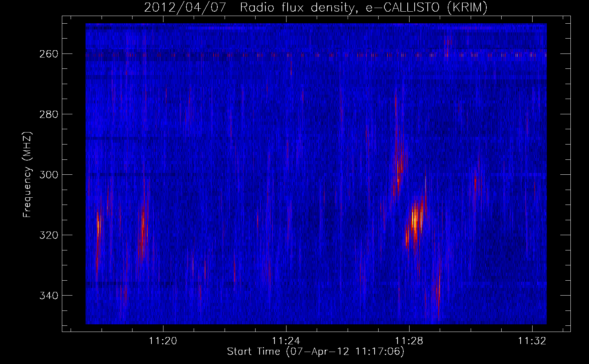Click the 11:32 time tick label
The width and height of the screenshot is (589, 364).
tap(532, 341)
